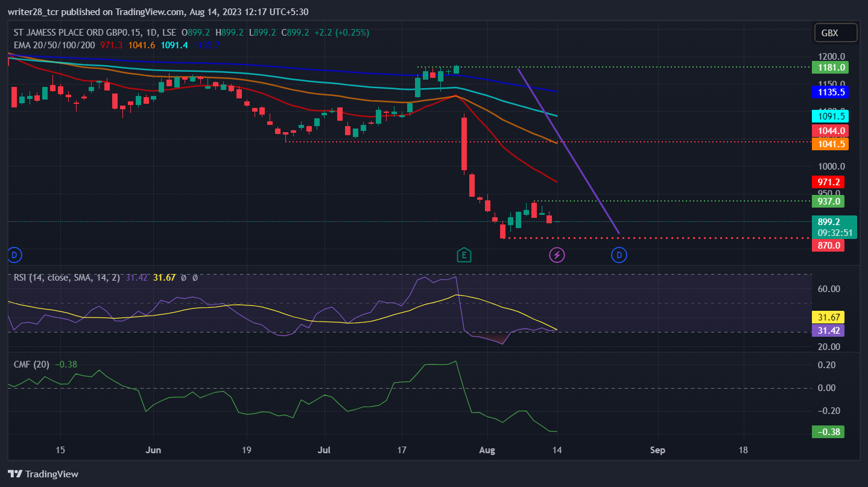Select the ST JAMESS PLACE symbol title
Screen dimensions: 868x487
coord(93,33)
